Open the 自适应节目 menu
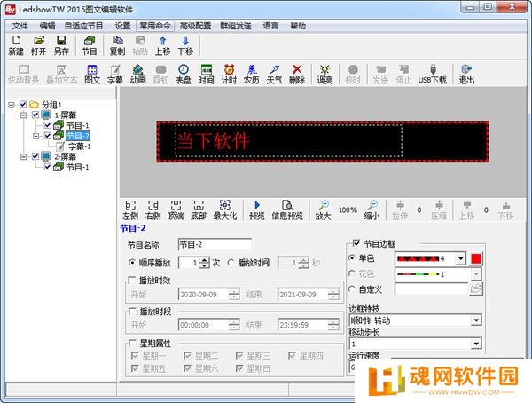 [83, 26]
